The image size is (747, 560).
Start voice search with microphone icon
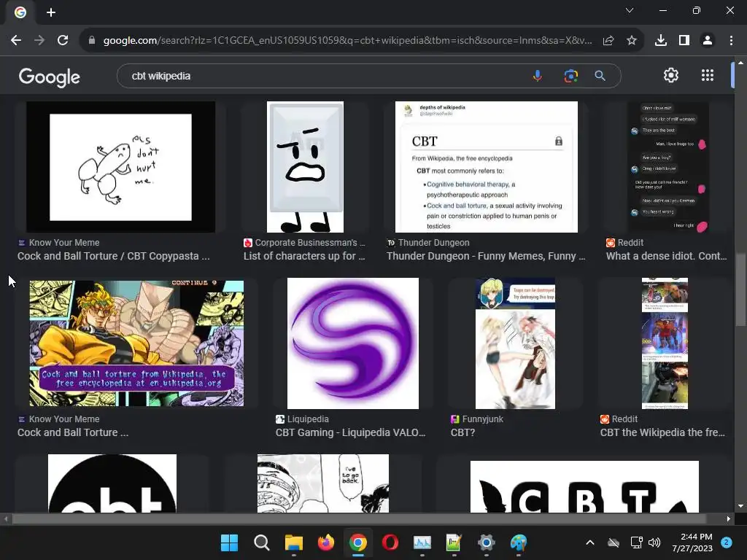[x=538, y=76]
